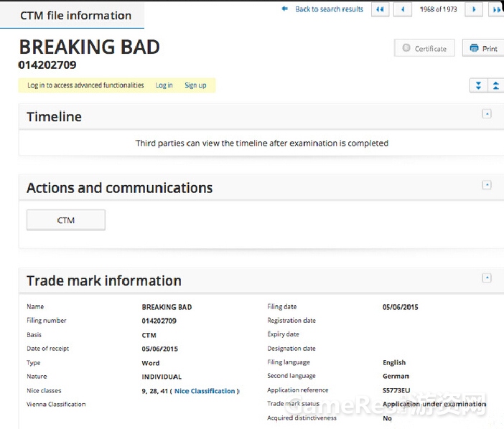Click the Application reference S5773EU
This screenshot has height=429, width=504.
(396, 390)
